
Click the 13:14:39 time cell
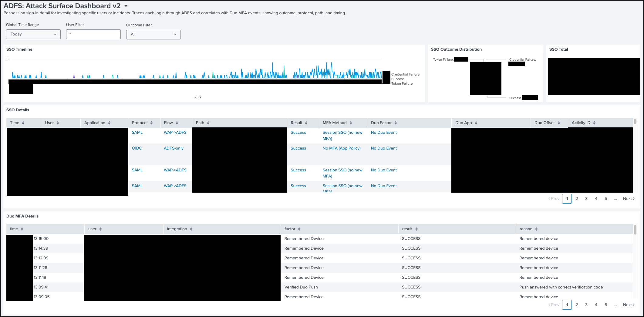coord(41,248)
